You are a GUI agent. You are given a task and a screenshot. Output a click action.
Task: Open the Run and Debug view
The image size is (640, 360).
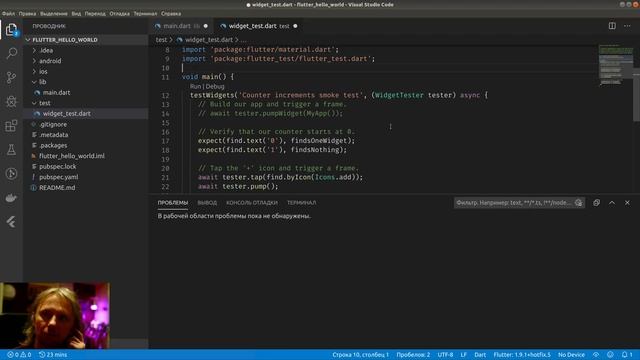coord(11,101)
